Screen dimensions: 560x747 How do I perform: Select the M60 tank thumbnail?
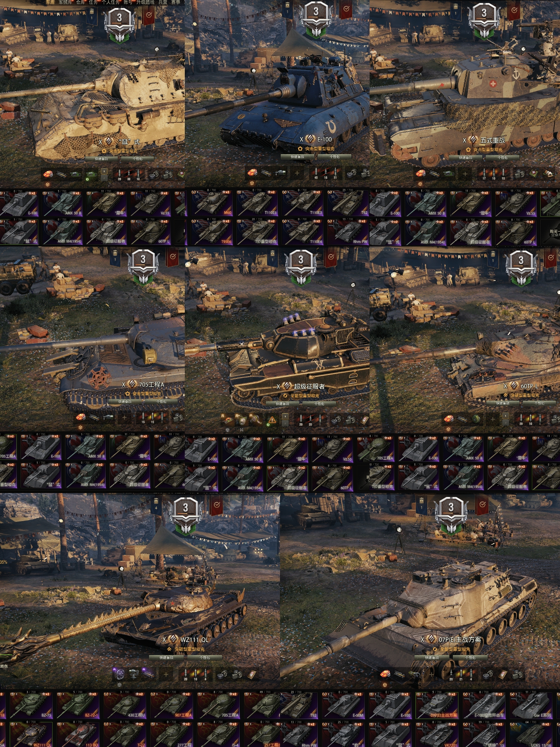212,203
